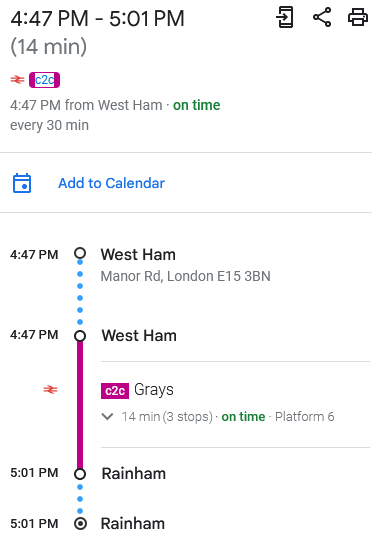
Task: Click the Platform 6 text
Action: pos(305,417)
